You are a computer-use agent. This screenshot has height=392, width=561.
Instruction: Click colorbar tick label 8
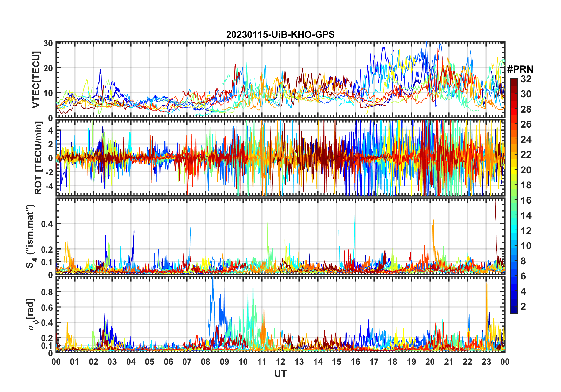tap(523, 261)
